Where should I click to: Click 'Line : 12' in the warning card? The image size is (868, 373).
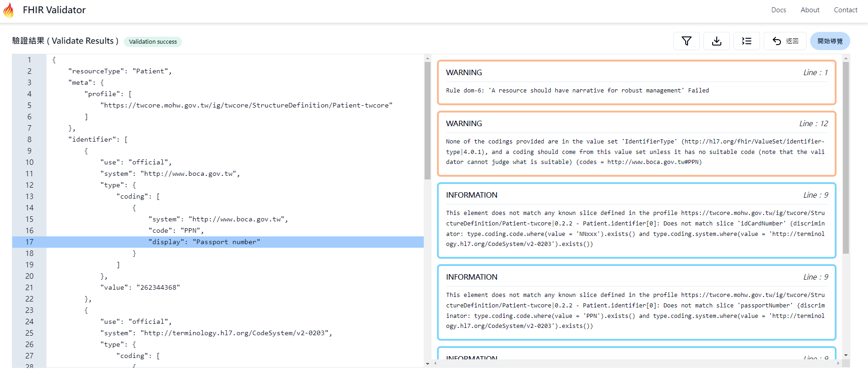(813, 123)
